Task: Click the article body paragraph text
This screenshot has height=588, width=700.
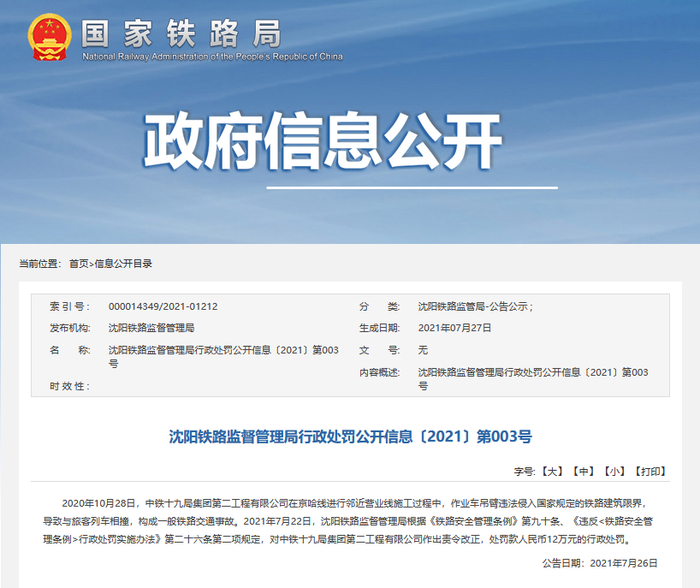Action: (x=350, y=521)
